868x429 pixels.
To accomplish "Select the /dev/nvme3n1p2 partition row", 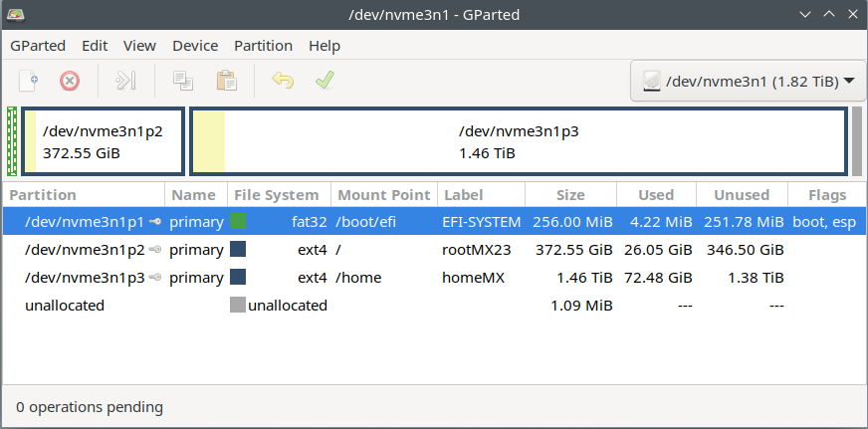I will (x=435, y=250).
